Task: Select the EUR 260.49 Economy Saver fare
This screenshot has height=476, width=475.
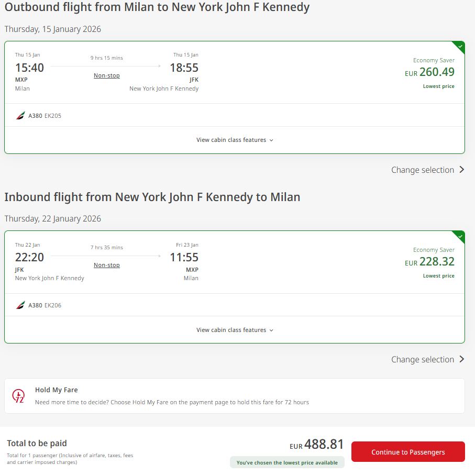Action: coord(429,72)
